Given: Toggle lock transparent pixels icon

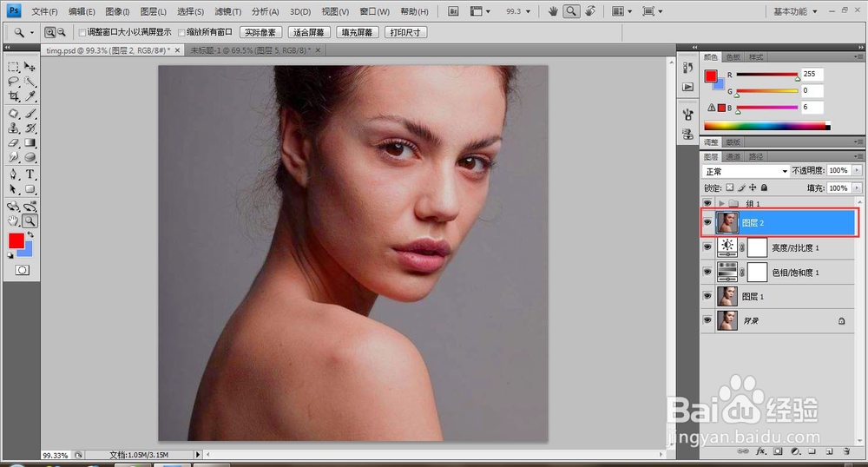Looking at the screenshot, I should pyautogui.click(x=730, y=187).
